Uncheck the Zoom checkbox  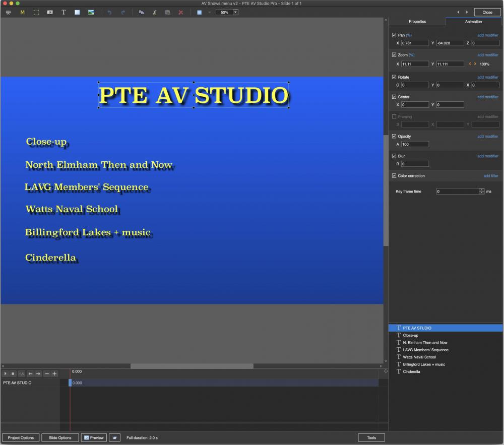pos(394,55)
